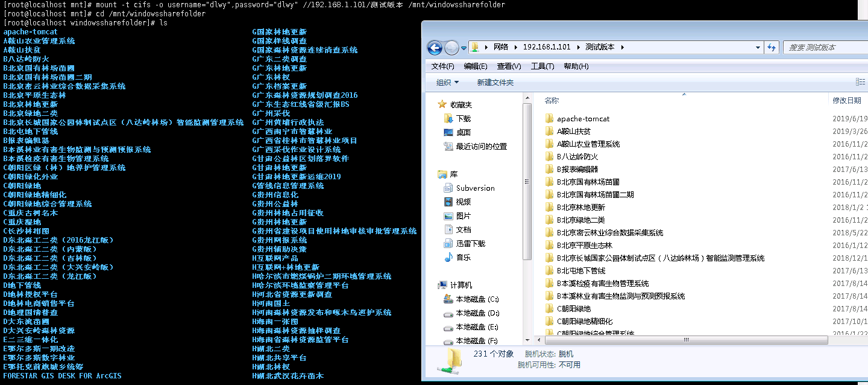Image resolution: width=868 pixels, height=385 pixels.
Task: Open the 下载 downloads folder in sidebar
Action: (464, 118)
